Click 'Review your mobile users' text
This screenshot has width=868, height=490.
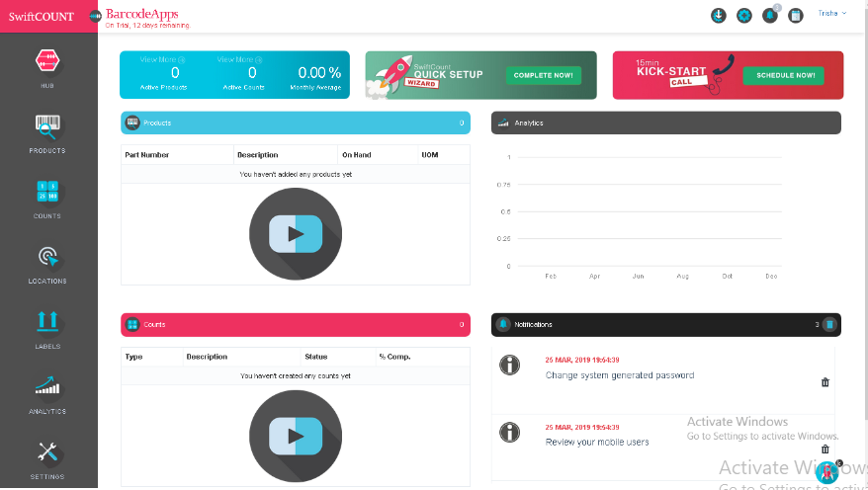point(597,442)
